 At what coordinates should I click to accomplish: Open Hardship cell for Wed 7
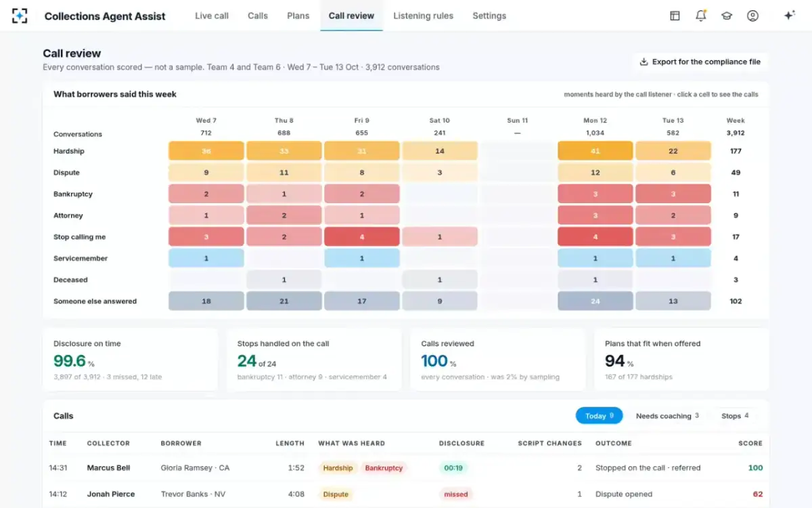[206, 151]
